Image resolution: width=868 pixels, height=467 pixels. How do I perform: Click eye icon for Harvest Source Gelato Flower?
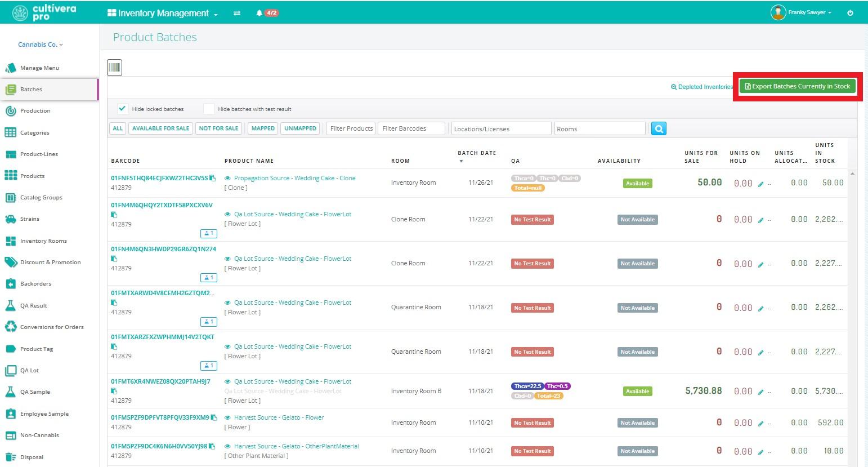tap(227, 418)
